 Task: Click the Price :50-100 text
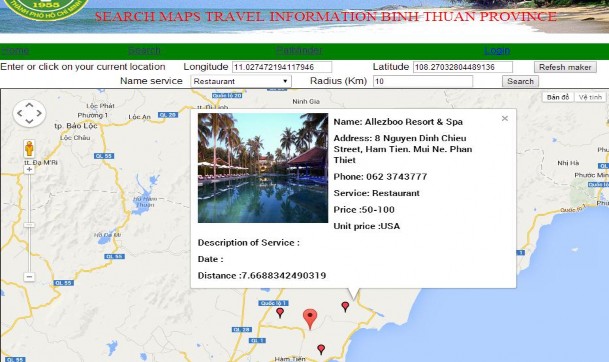[x=364, y=210]
